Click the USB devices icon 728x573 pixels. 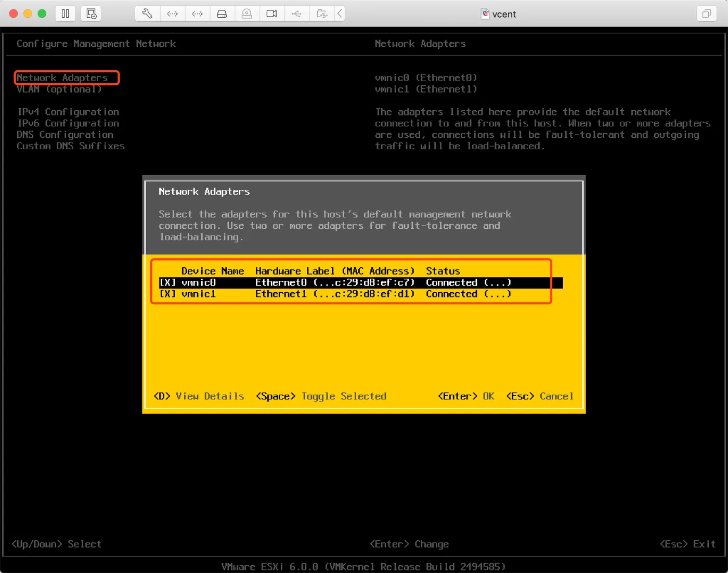pyautogui.click(x=296, y=14)
